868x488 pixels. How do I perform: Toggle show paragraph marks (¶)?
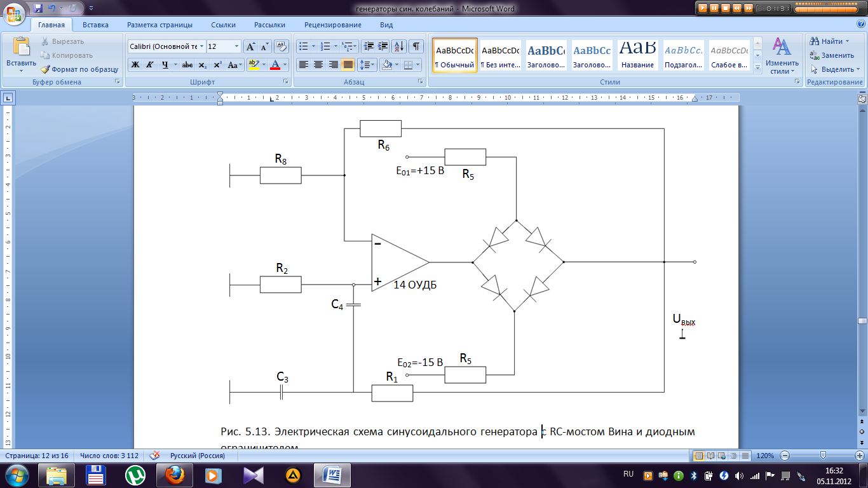[x=416, y=46]
